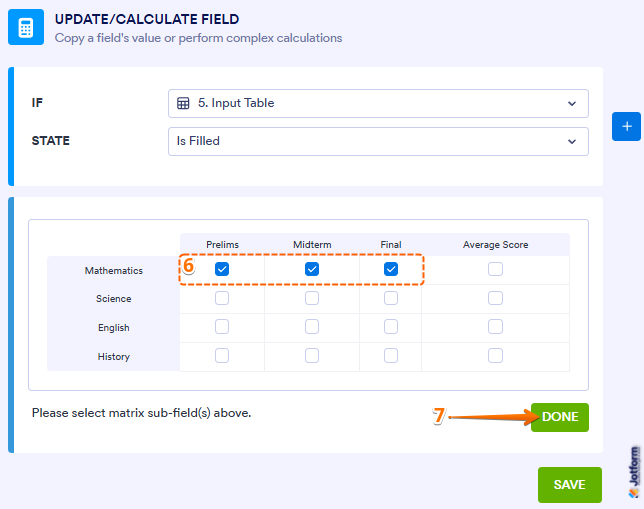Image resolution: width=644 pixels, height=509 pixels.
Task: Click the green SAVE button
Action: click(570, 485)
